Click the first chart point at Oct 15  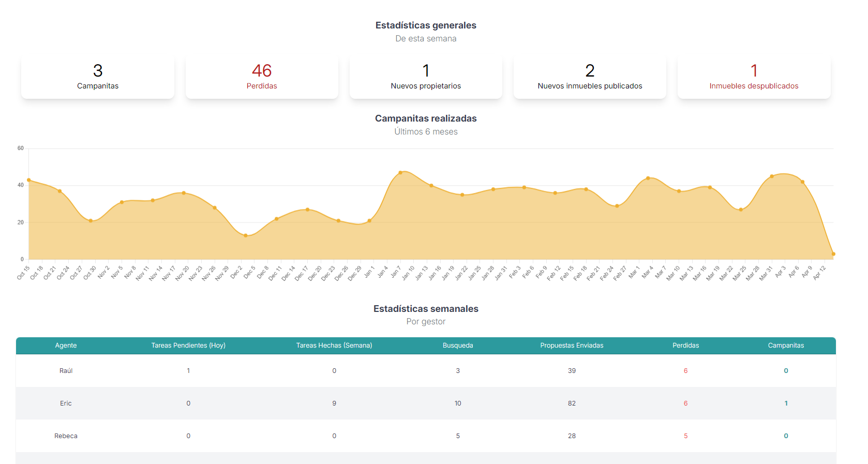pyautogui.click(x=29, y=180)
